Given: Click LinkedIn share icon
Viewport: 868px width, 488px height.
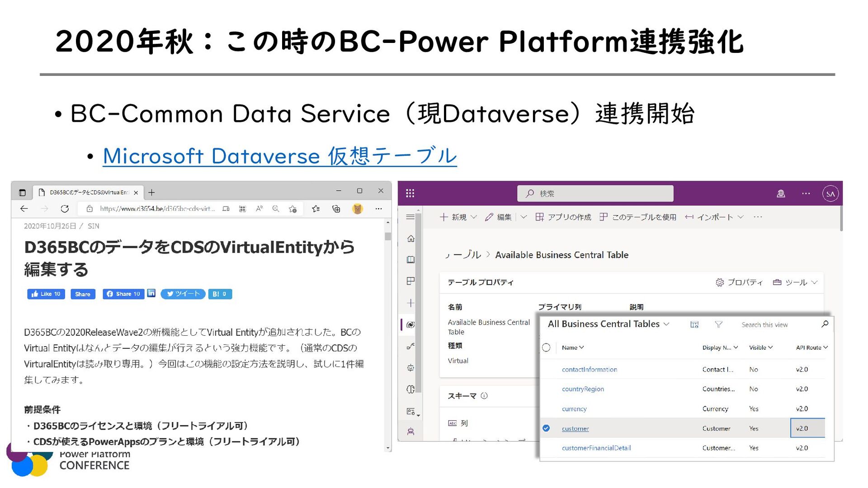Looking at the screenshot, I should point(151,293).
